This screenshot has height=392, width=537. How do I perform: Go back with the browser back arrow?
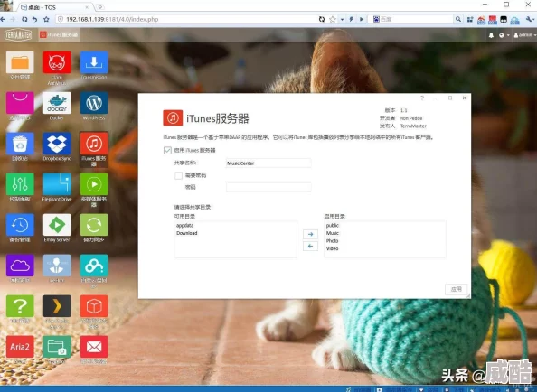pos(3,20)
